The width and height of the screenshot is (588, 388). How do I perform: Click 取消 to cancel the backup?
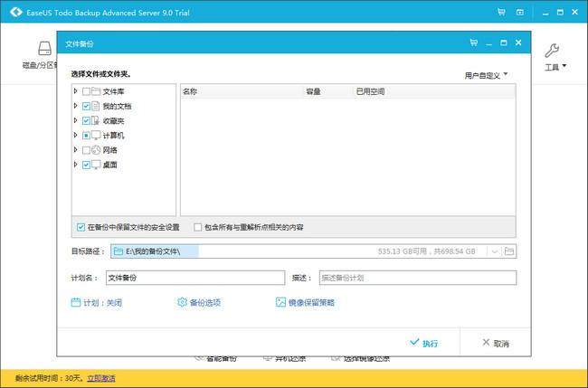(x=496, y=343)
